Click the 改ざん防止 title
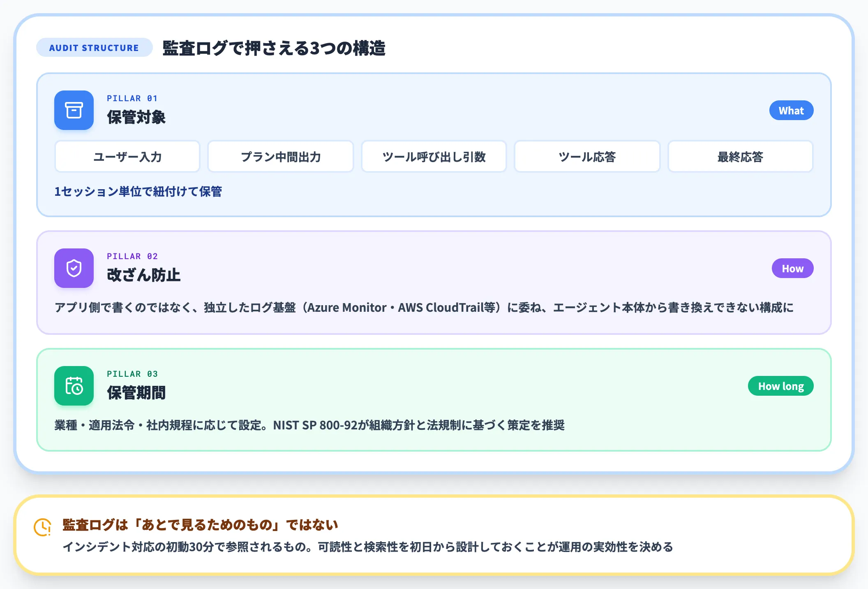 tap(143, 275)
